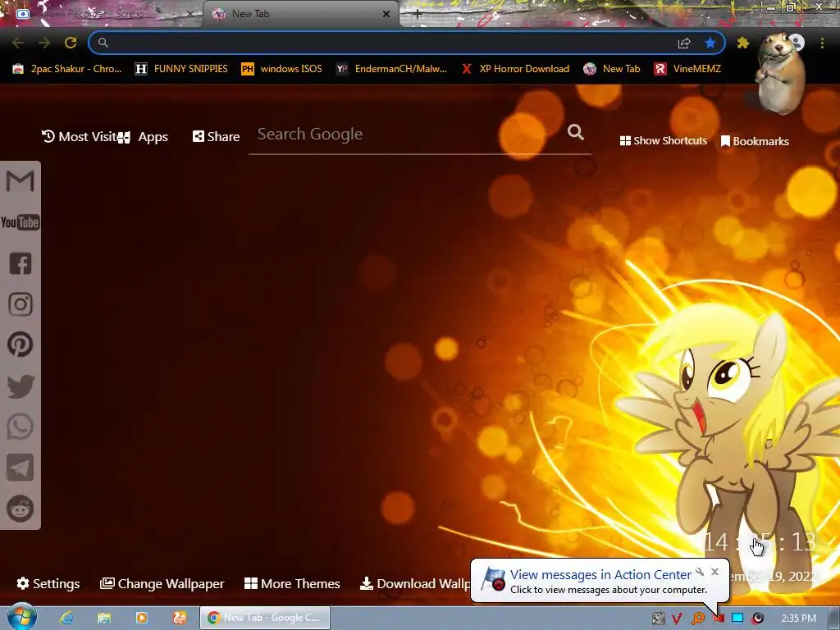Open the Reddit sidebar shortcut
840x630 pixels.
[x=20, y=509]
